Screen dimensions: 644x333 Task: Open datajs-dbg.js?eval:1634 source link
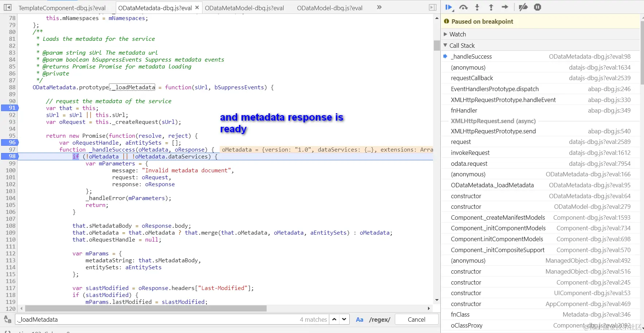(x=600, y=67)
